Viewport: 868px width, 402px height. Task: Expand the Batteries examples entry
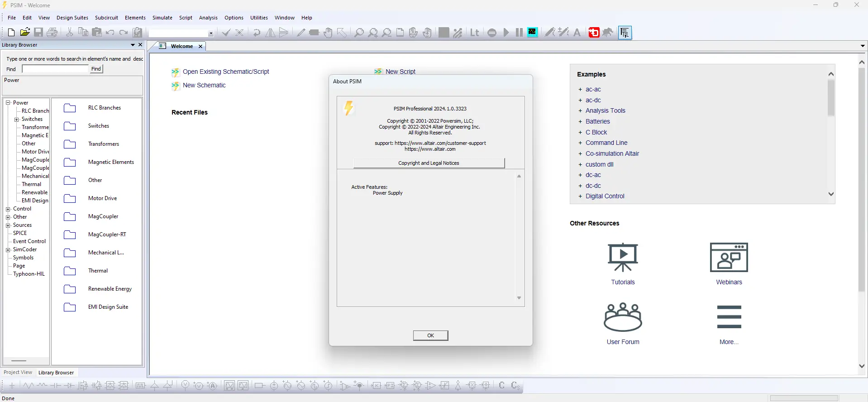coord(580,122)
